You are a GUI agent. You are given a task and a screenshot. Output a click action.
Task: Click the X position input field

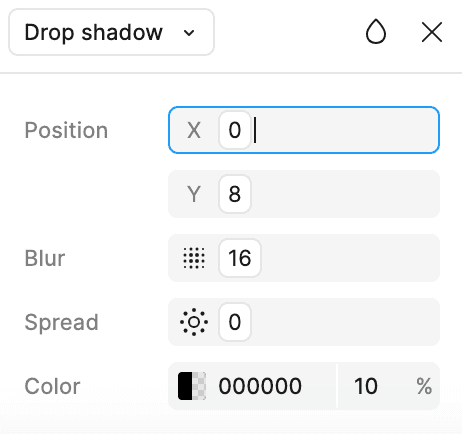(304, 130)
